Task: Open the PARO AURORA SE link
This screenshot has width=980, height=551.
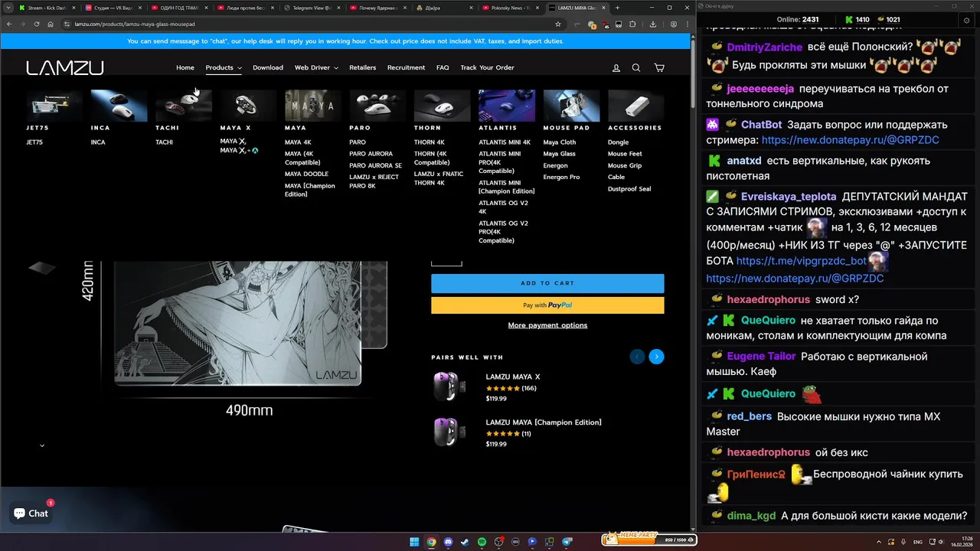Action: click(376, 165)
